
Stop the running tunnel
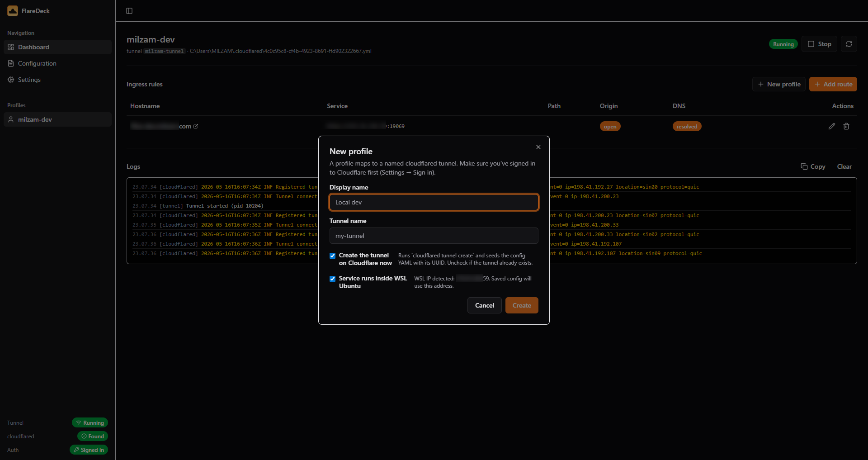819,44
